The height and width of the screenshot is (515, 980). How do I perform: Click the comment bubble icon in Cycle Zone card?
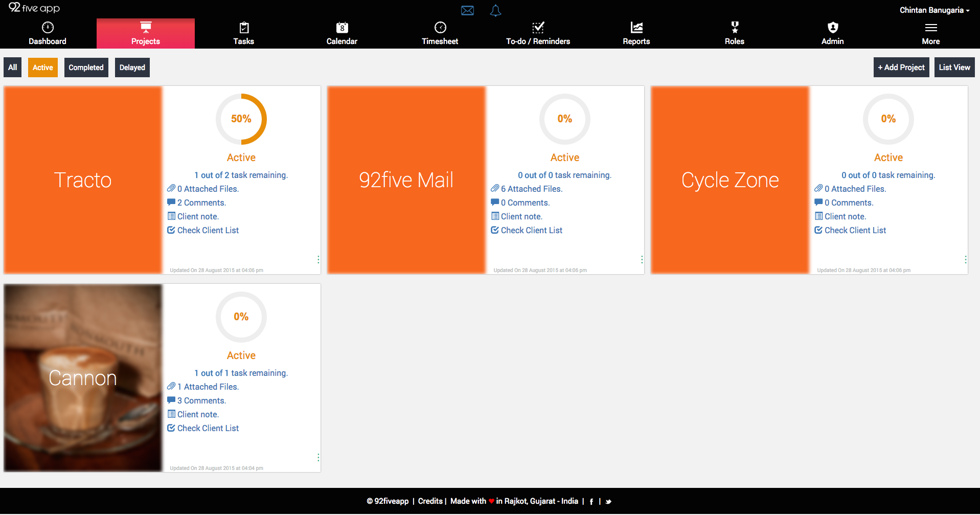818,203
